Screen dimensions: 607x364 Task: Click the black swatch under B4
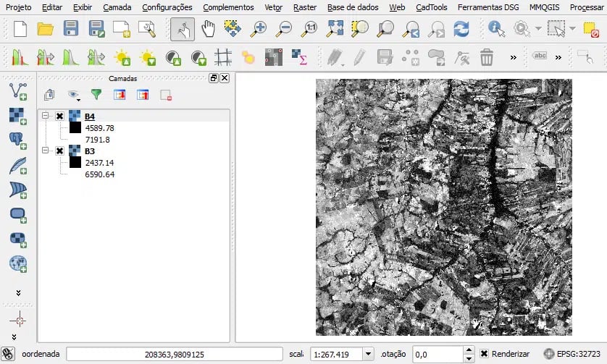tap(75, 128)
